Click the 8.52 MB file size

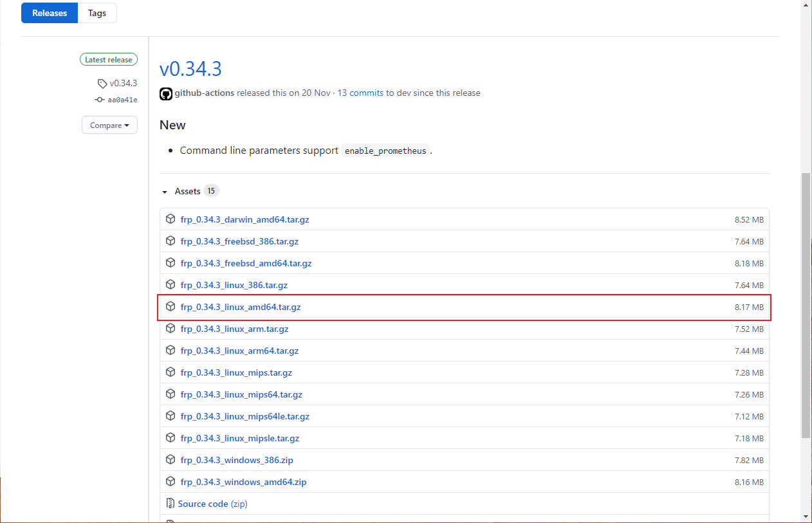tap(749, 219)
